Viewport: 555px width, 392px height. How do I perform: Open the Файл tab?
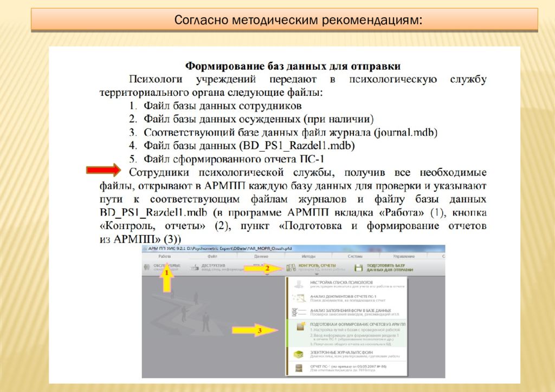[212, 256]
